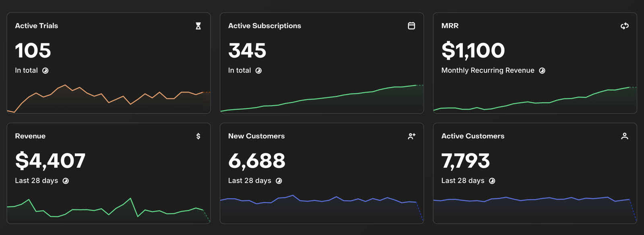The image size is (644, 235).
Task: Click the recurring arrows icon on MRR card
Action: pyautogui.click(x=625, y=26)
